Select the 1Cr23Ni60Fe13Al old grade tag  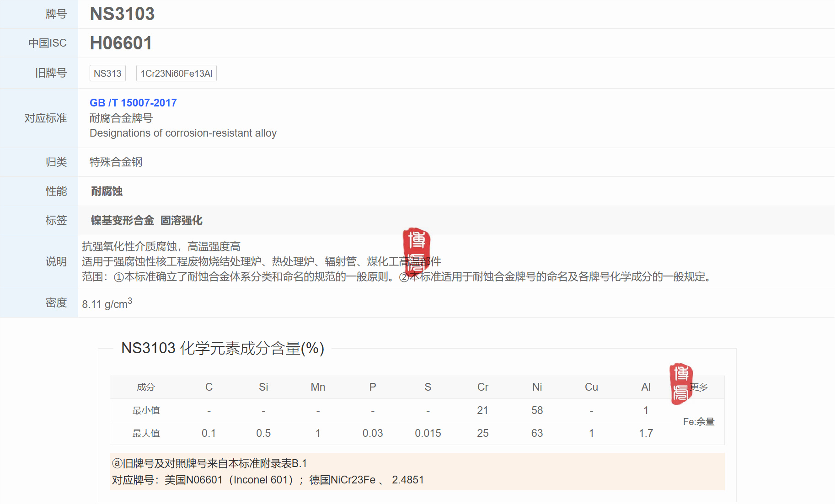coord(176,74)
